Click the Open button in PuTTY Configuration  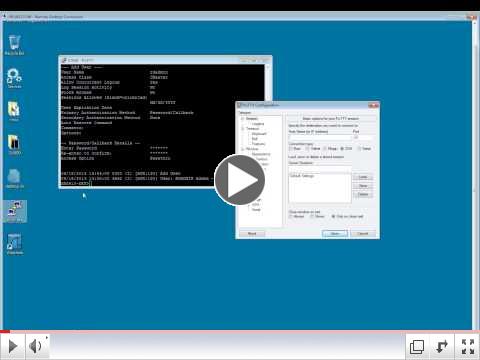335,234
